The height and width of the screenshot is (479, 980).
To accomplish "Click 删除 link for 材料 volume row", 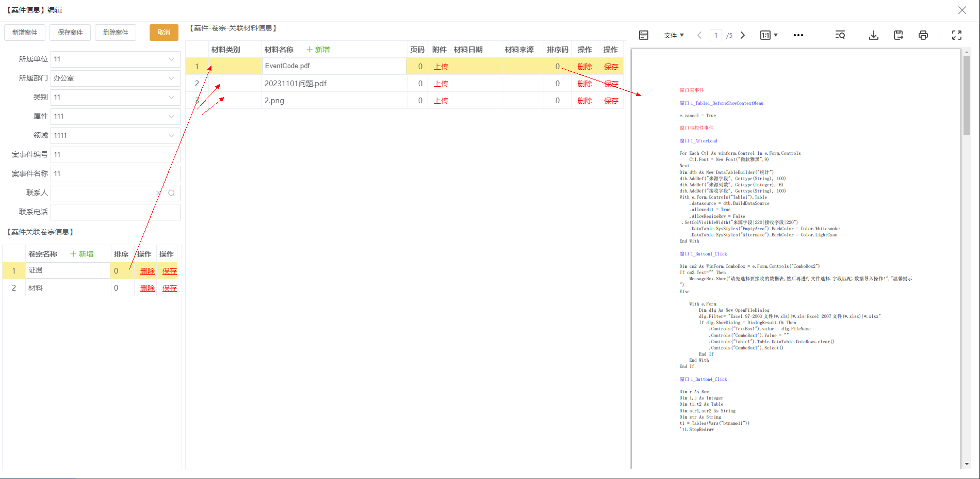I will pos(148,288).
